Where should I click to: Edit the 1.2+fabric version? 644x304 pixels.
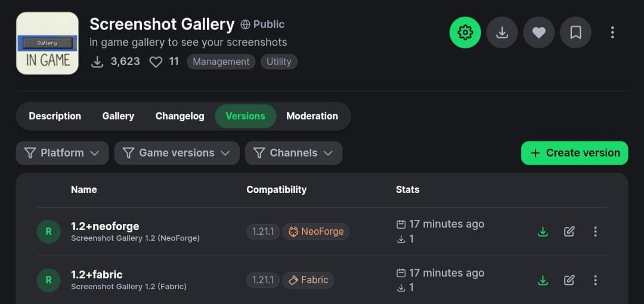click(x=569, y=280)
